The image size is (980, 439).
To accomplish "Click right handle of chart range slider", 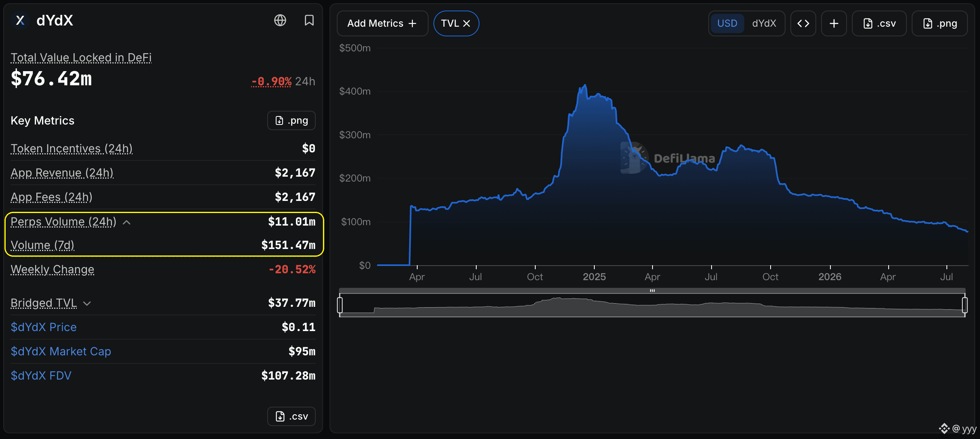I will 965,305.
